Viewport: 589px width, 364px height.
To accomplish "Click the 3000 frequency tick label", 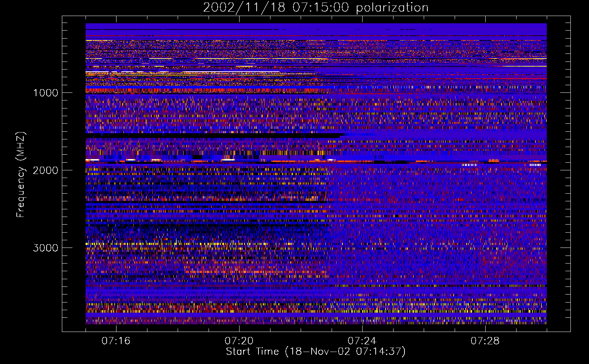I will (46, 248).
